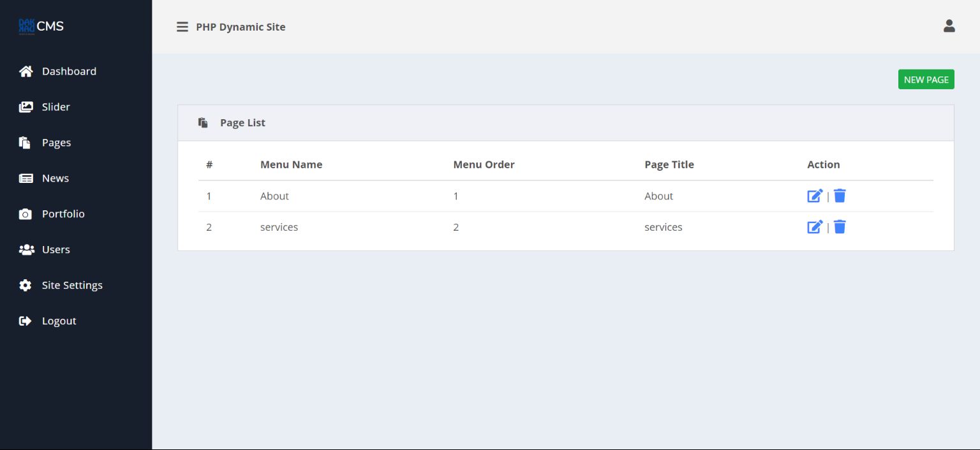Click the Menu Name column header

click(x=291, y=164)
